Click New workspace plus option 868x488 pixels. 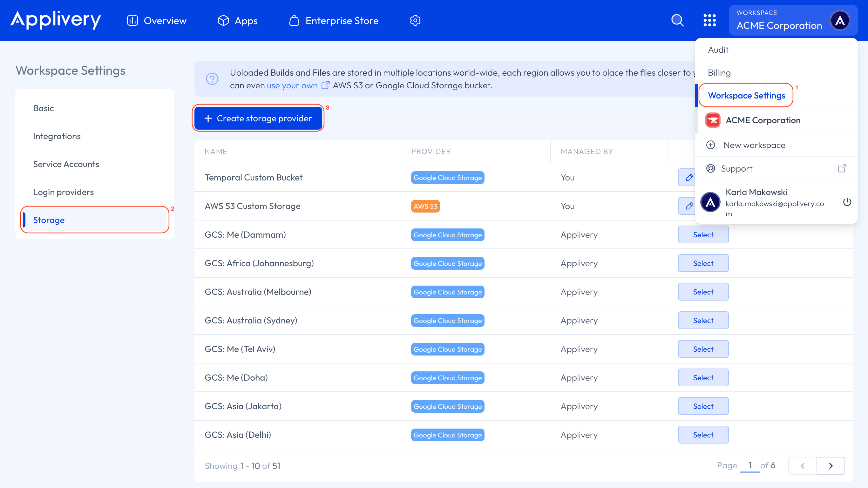[754, 145]
